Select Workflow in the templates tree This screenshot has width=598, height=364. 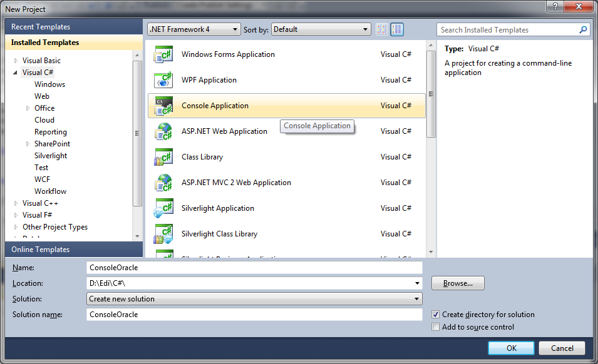tap(50, 191)
